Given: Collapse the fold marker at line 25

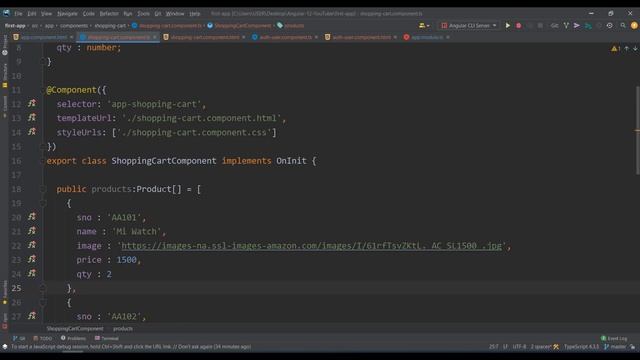Looking at the screenshot, I should click(x=42, y=288).
